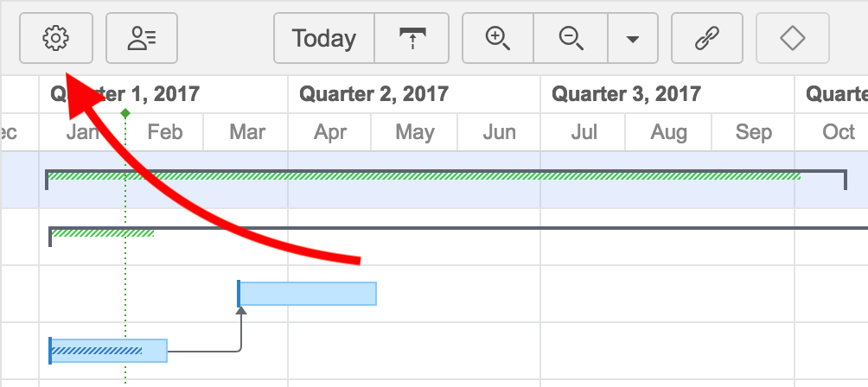Screen dimensions: 868x387
Task: Click the scroll-to-top arrow icon
Action: pyautogui.click(x=412, y=38)
